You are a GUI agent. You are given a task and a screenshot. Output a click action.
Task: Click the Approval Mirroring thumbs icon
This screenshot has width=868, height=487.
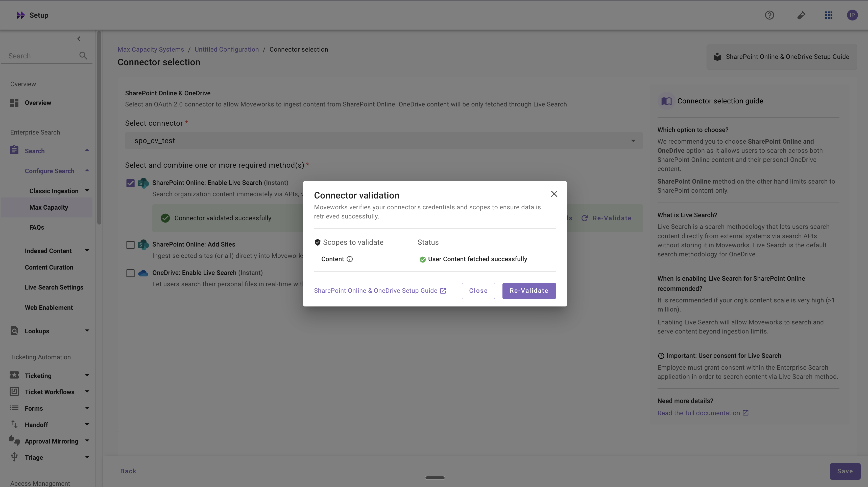(x=14, y=440)
